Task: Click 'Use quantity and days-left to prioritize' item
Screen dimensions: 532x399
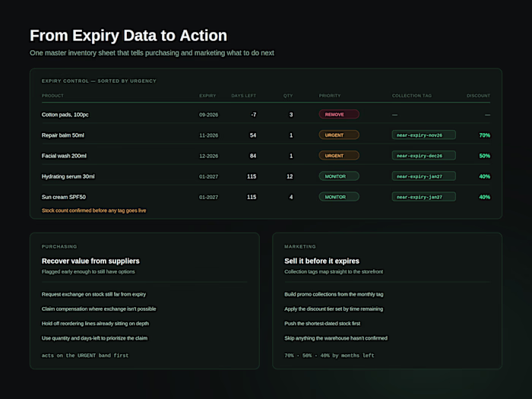Action: click(94, 338)
